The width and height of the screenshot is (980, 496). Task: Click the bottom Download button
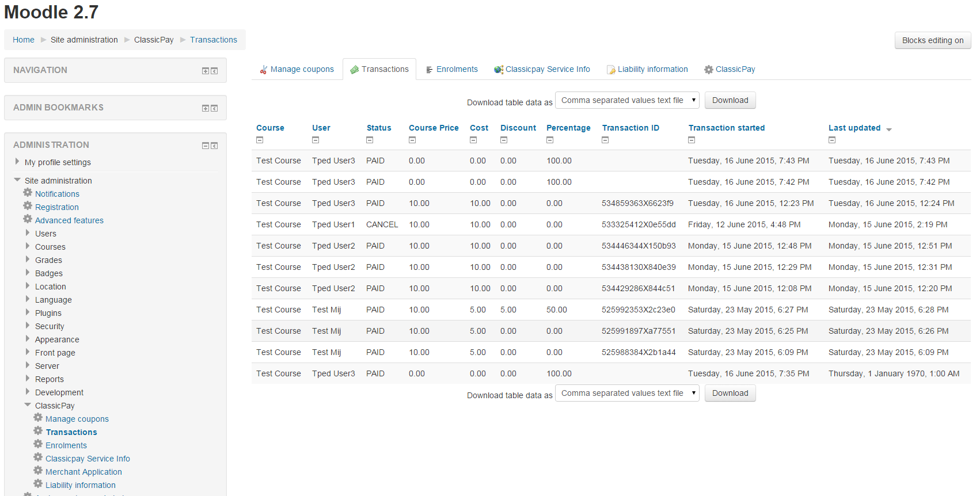click(x=730, y=393)
